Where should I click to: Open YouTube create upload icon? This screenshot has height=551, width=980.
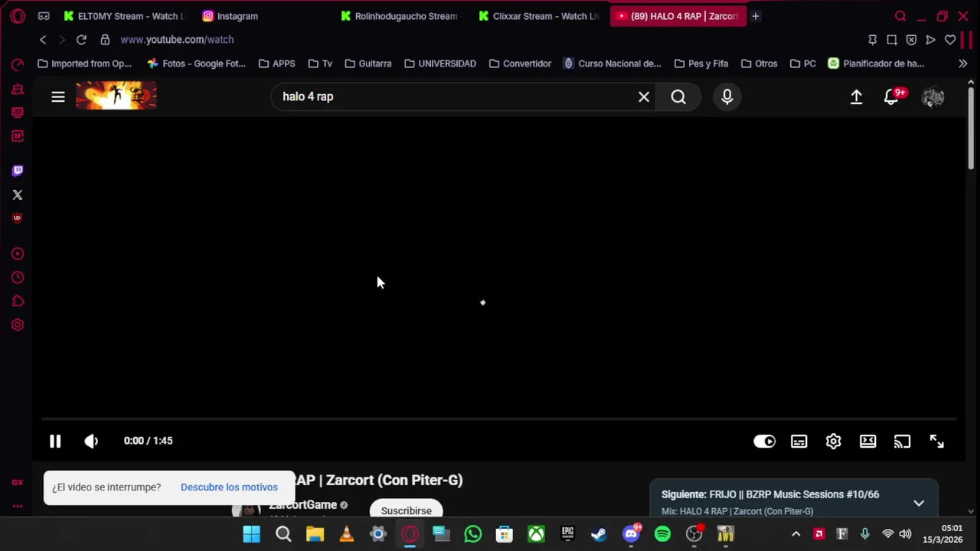(857, 96)
